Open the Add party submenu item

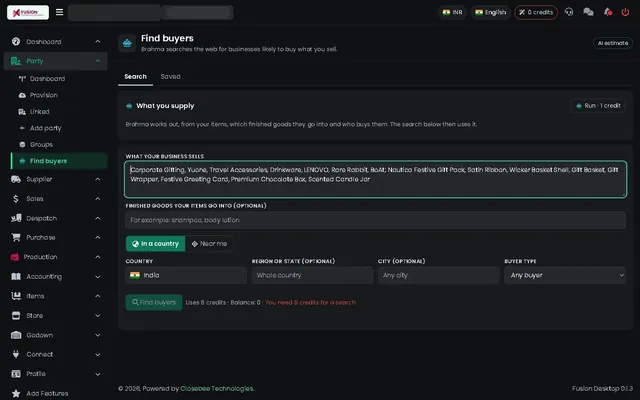point(45,128)
